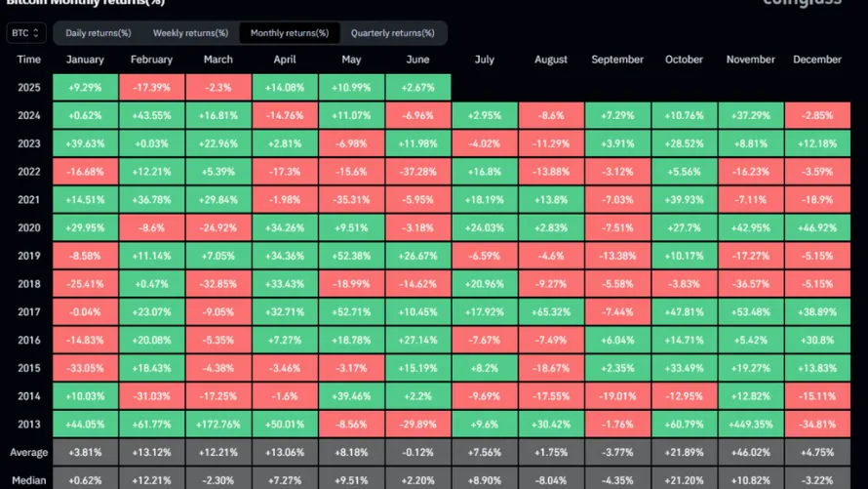
Task: Switch to Daily returns(%) tab
Action: pos(98,33)
